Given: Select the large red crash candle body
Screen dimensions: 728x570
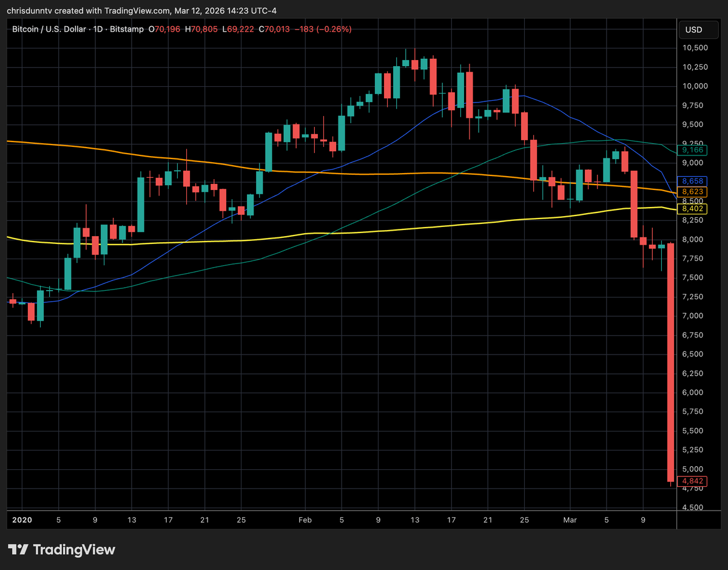Looking at the screenshot, I should point(671,363).
